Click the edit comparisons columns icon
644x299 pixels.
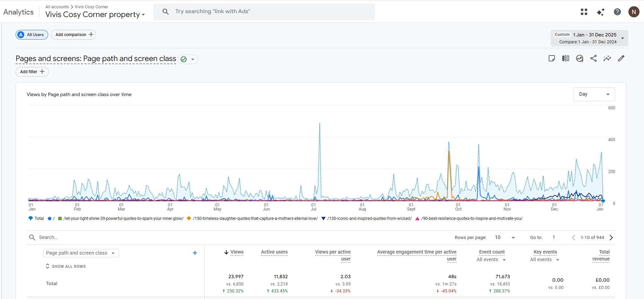pyautogui.click(x=566, y=58)
